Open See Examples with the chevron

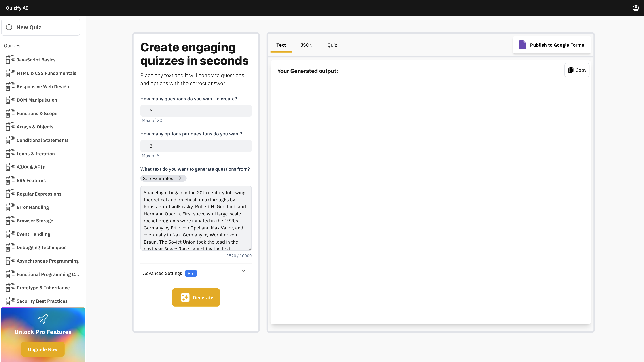[180, 178]
